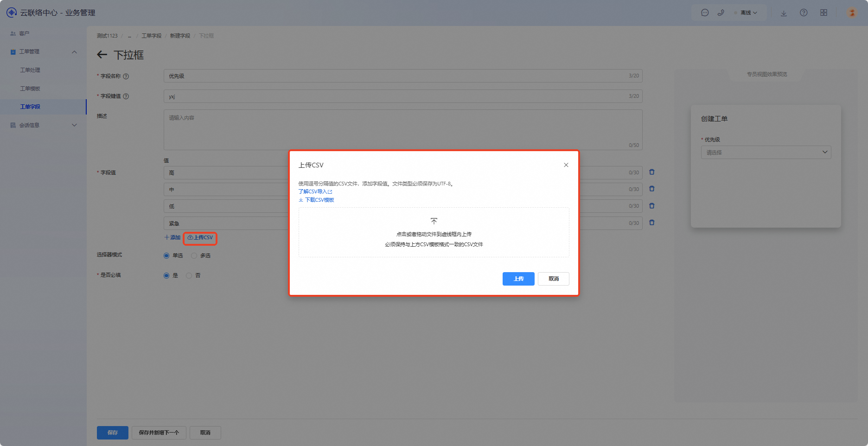Image resolution: width=868 pixels, height=446 pixels.
Task: Delete the 低 field value row
Action: pyautogui.click(x=652, y=206)
